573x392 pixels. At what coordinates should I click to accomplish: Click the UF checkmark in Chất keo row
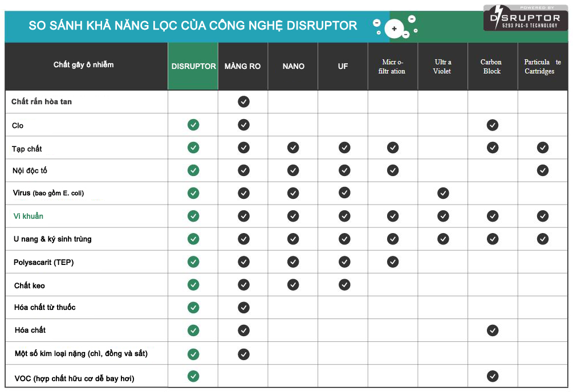coord(344,284)
